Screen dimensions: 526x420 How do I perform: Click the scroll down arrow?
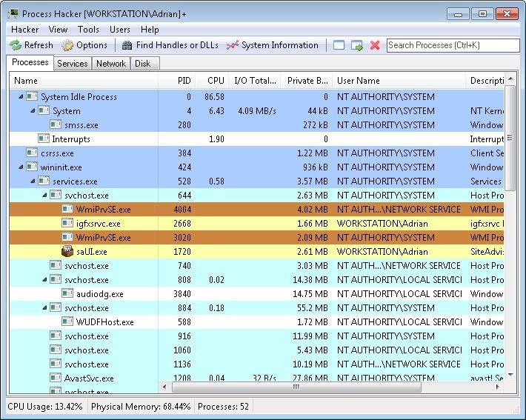click(x=510, y=374)
